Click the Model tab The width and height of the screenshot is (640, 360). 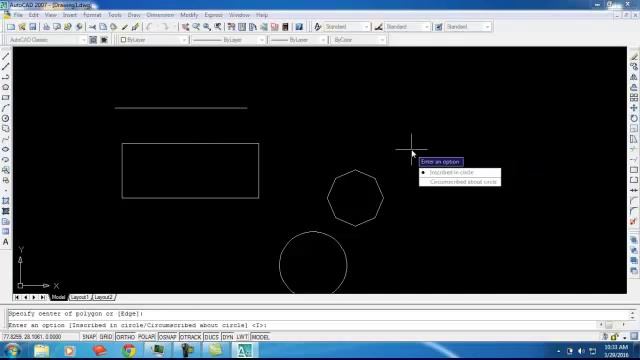[x=58, y=297]
